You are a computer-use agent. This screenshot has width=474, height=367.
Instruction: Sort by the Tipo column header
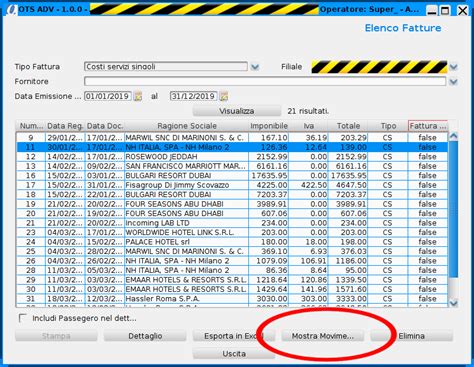tap(388, 126)
